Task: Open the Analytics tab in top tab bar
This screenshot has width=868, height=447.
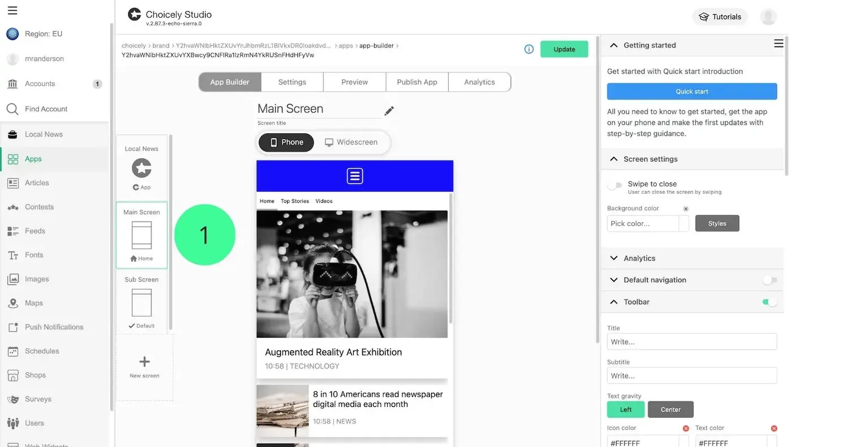Action: tap(479, 82)
